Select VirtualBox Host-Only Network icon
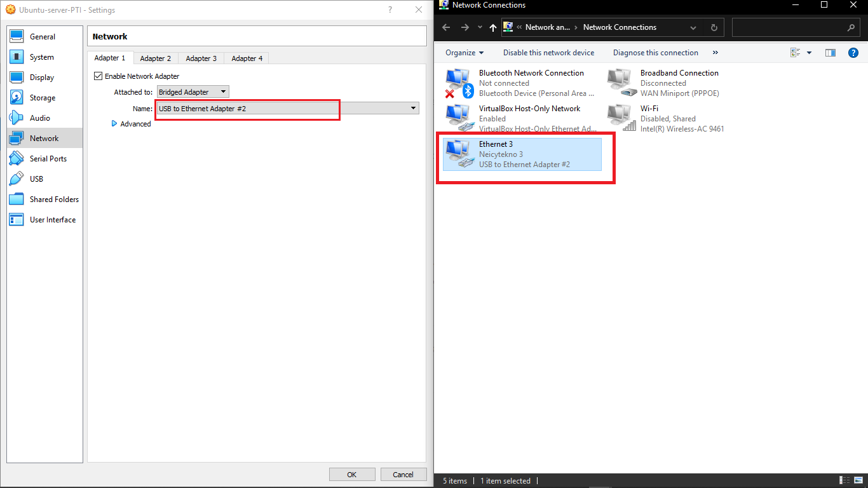This screenshot has height=488, width=868. (459, 118)
